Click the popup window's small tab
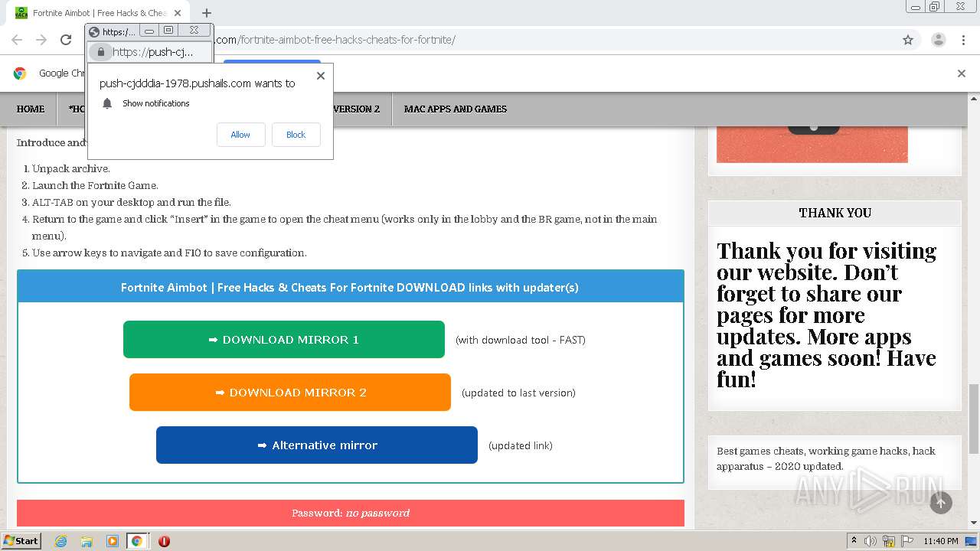Image resolution: width=980 pixels, height=551 pixels. coord(113,31)
